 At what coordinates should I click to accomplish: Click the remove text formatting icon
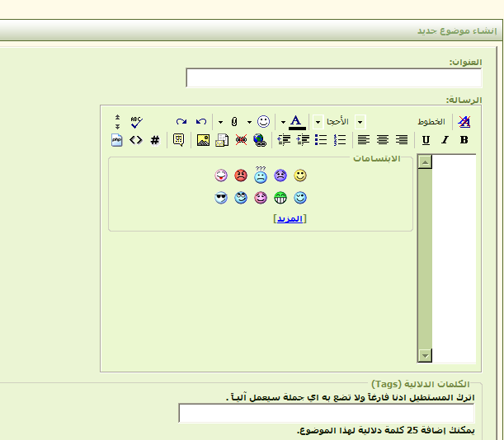click(x=464, y=121)
